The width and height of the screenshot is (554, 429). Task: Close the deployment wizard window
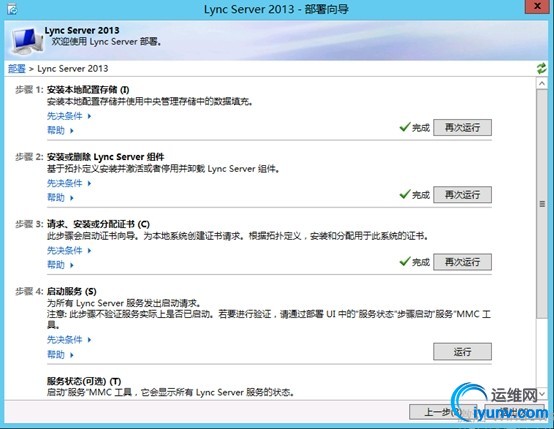[537, 6]
